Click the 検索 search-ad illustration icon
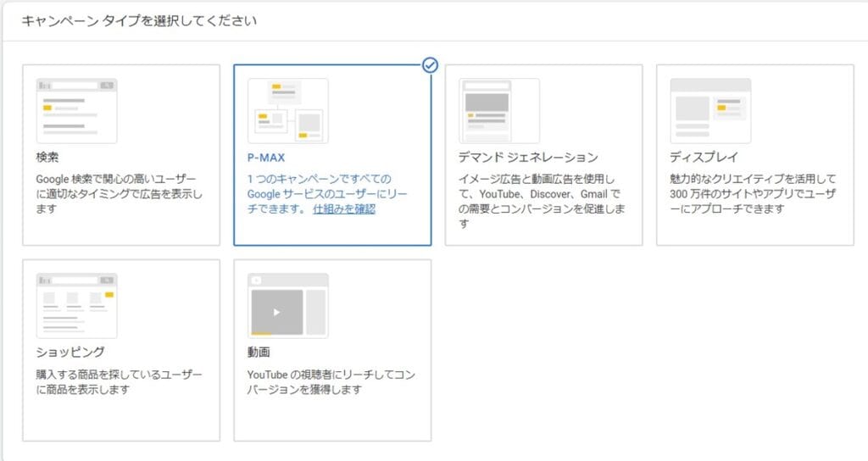 coord(77,111)
